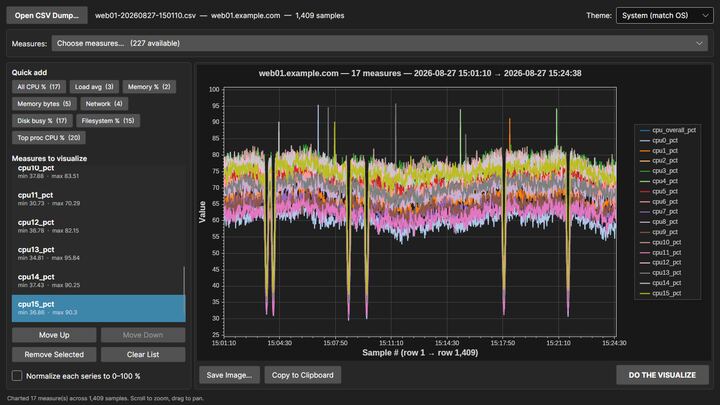Click cpu11_pct legend entry
720x405 pixels.
661,253
